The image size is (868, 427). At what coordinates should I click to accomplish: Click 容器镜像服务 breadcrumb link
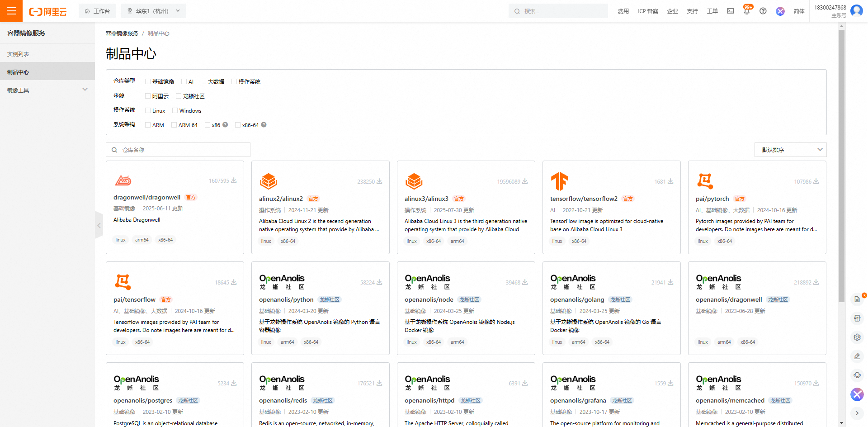[122, 33]
